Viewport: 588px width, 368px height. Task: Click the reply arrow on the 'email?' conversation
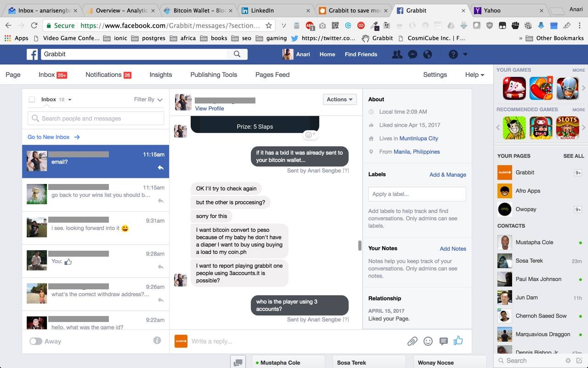(x=161, y=168)
